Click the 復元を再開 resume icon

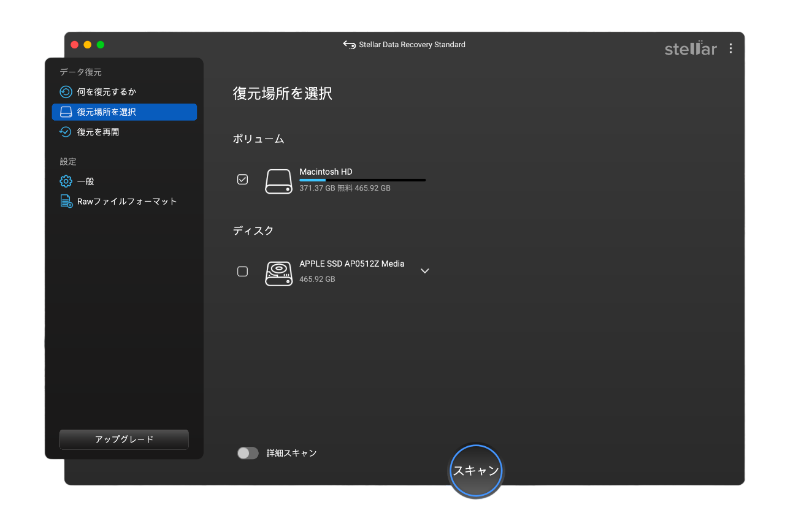(x=66, y=132)
